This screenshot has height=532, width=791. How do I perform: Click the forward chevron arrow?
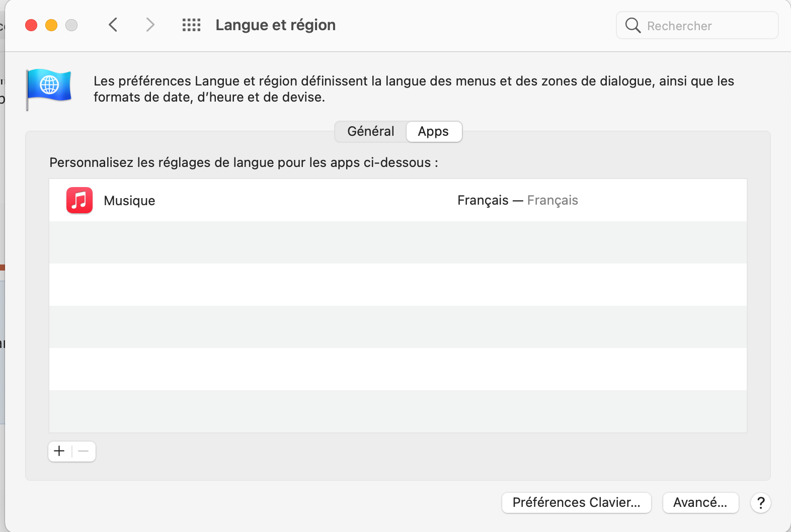[150, 25]
